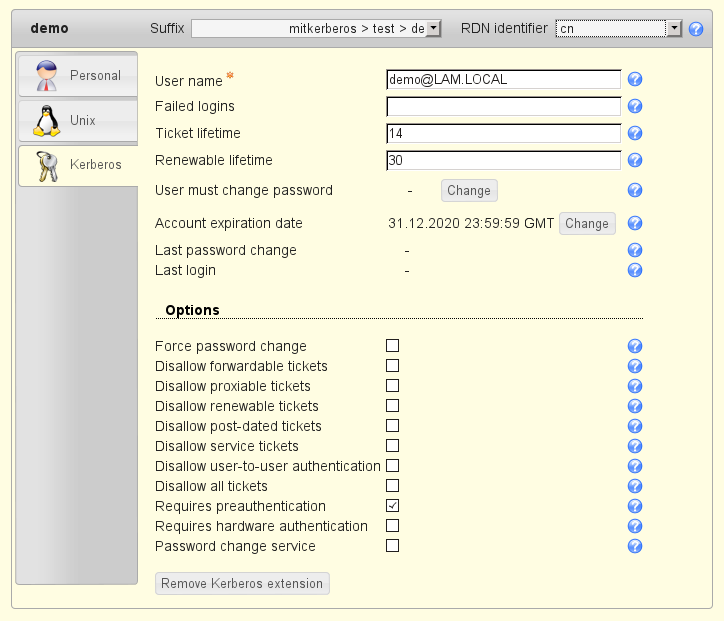This screenshot has width=724, height=621.
Task: Show help for Disallow all tickets
Action: point(634,486)
